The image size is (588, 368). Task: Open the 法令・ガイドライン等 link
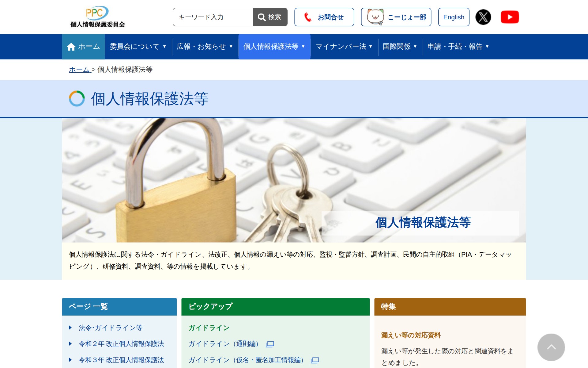click(x=110, y=328)
